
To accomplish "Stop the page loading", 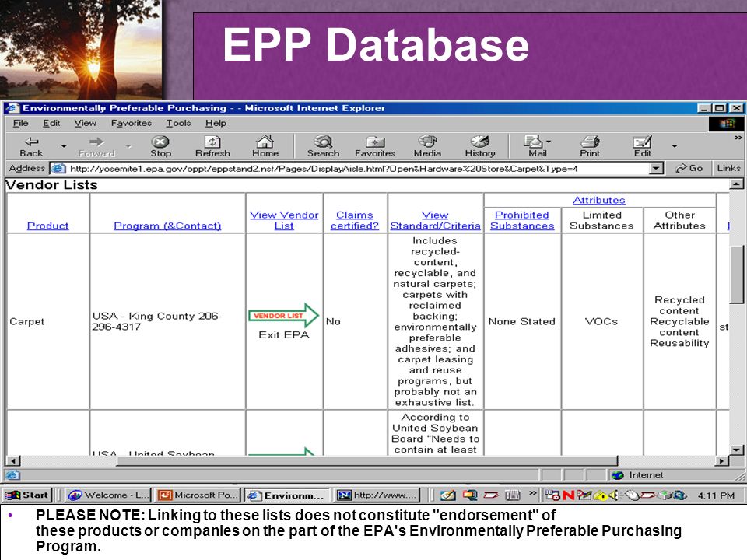I will 160,147.
